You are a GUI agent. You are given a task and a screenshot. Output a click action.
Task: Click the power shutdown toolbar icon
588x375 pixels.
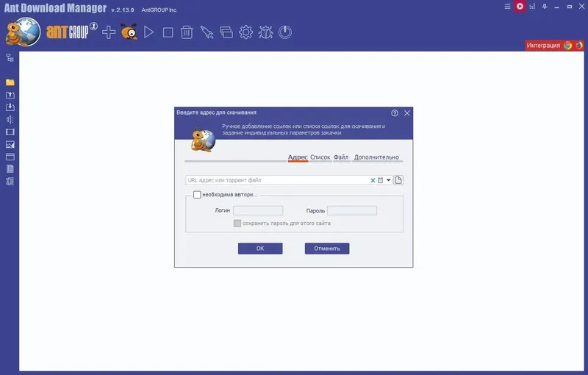tap(285, 32)
